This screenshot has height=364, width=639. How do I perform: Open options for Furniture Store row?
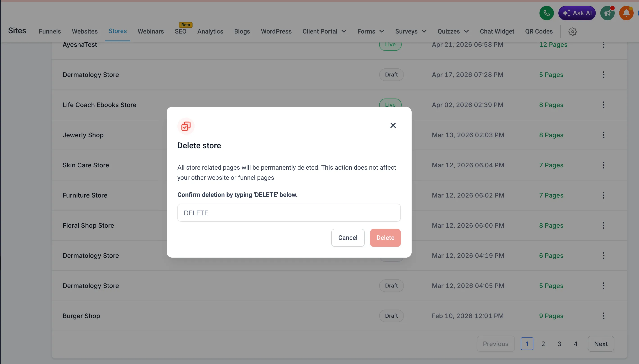pyautogui.click(x=603, y=195)
